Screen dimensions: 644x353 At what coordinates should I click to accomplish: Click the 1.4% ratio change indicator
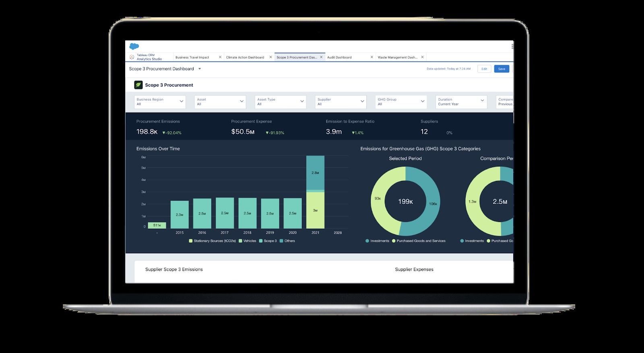[357, 133]
